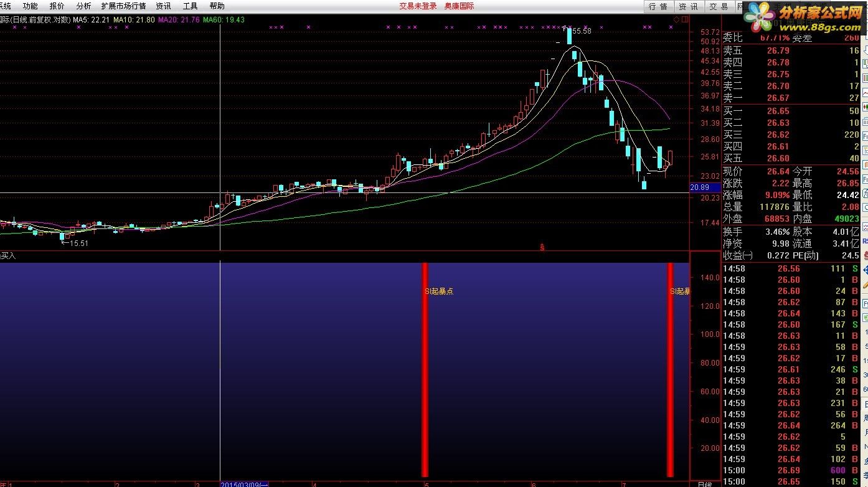Switch to the 资讯 tab button at top right
Viewport: 868px width, 487px height.
[x=688, y=6]
